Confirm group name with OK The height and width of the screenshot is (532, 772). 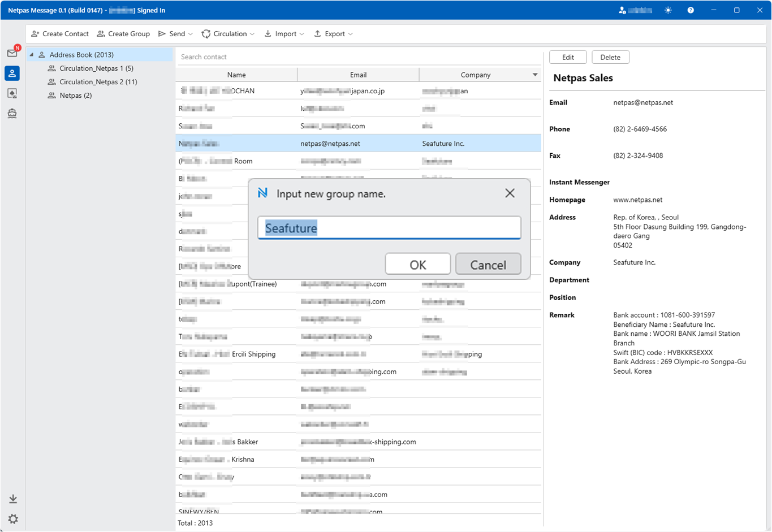click(418, 265)
